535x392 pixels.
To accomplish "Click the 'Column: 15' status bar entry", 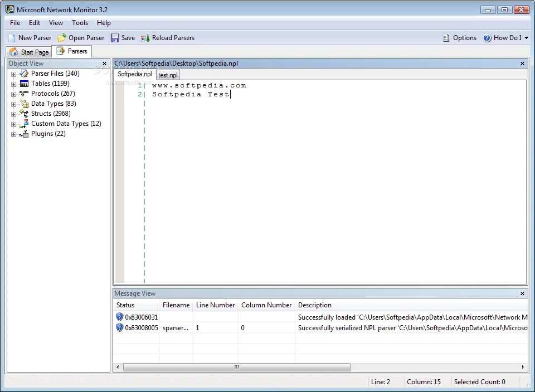I will click(424, 382).
